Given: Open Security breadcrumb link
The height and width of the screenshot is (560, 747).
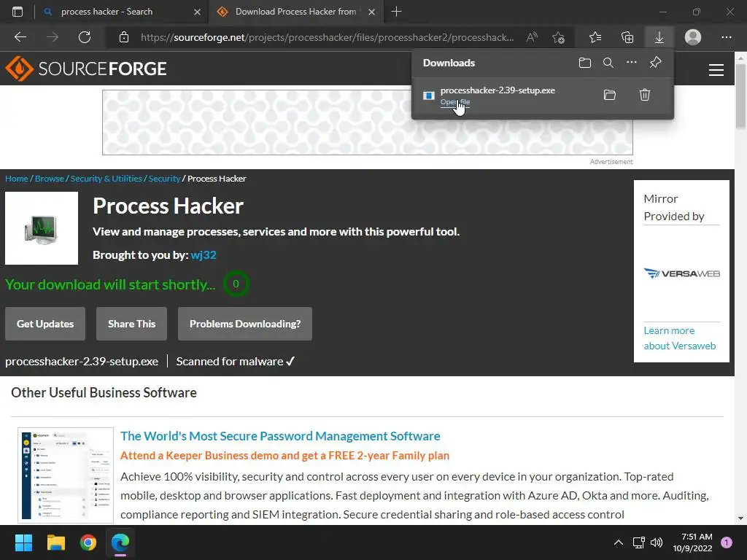Looking at the screenshot, I should tap(164, 179).
